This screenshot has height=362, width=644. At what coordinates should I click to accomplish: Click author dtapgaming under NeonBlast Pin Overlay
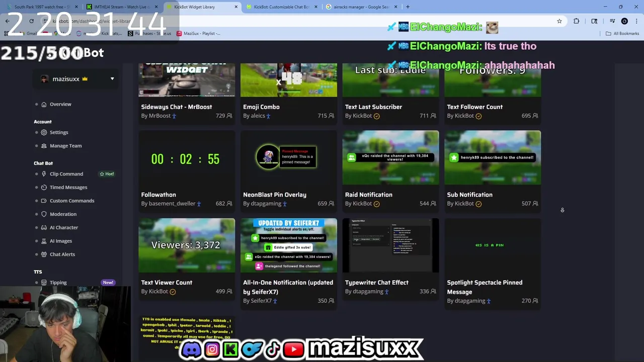[266, 204]
